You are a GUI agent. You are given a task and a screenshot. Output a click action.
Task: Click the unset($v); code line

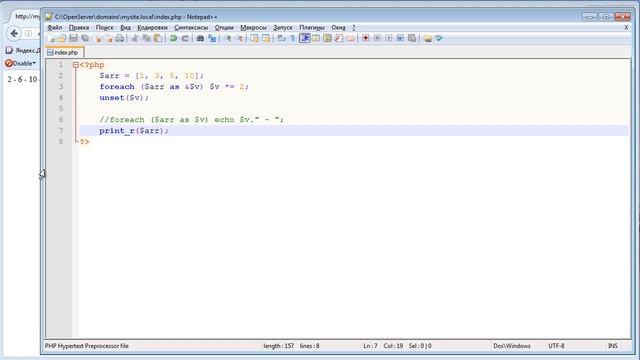click(x=124, y=98)
